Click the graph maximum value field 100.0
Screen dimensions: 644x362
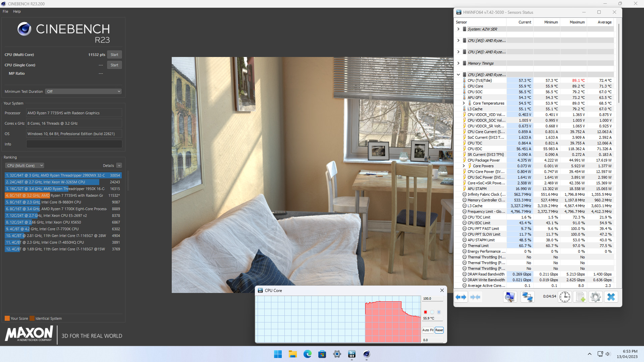pyautogui.click(x=432, y=299)
